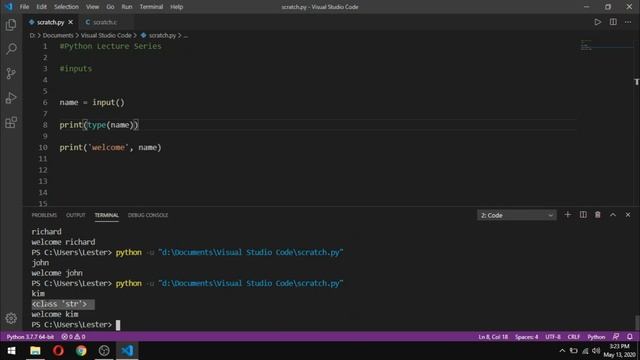Screen dimensions: 640x360
Task: Open the errors and warnings status indicator
Action: coord(73,337)
